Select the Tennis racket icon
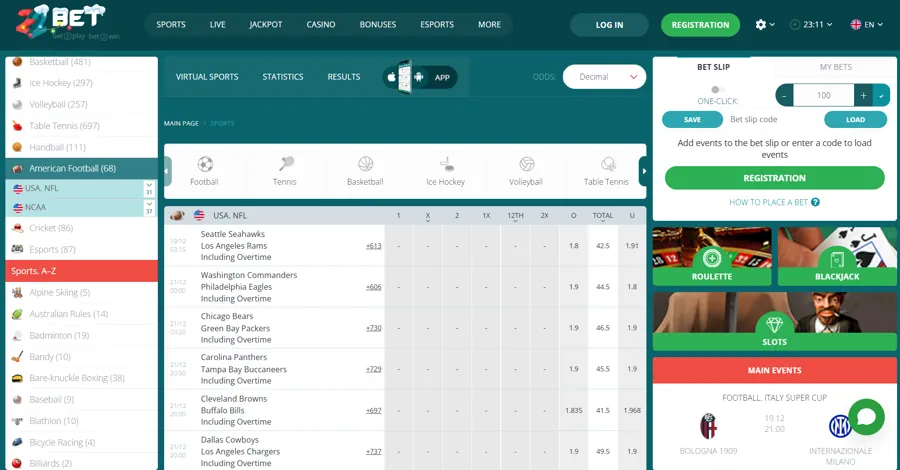The width and height of the screenshot is (900, 470). tap(286, 164)
